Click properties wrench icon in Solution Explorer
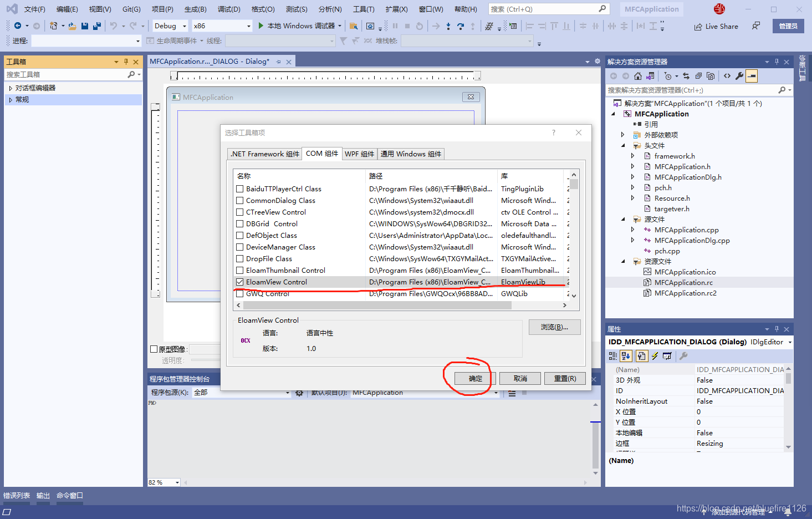The height and width of the screenshot is (519, 812). [x=739, y=76]
